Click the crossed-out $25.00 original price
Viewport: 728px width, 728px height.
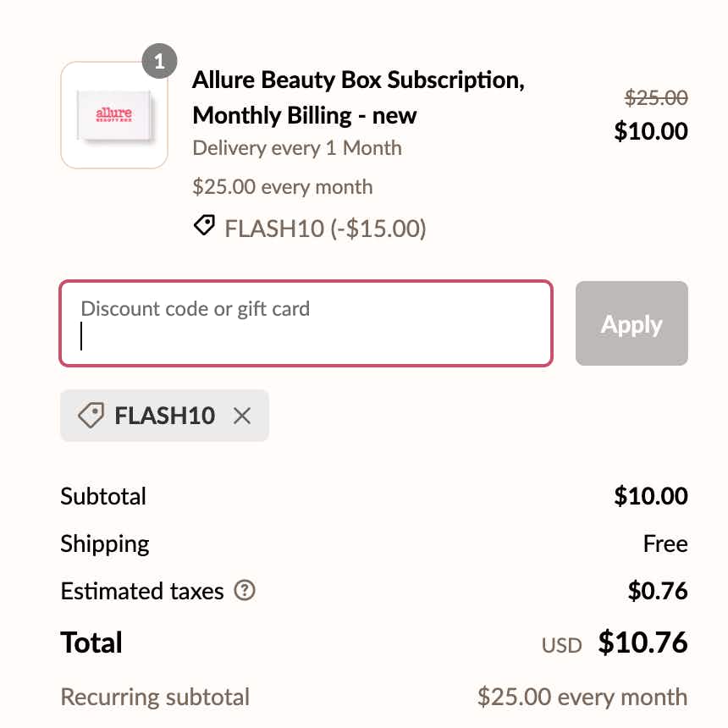click(656, 98)
